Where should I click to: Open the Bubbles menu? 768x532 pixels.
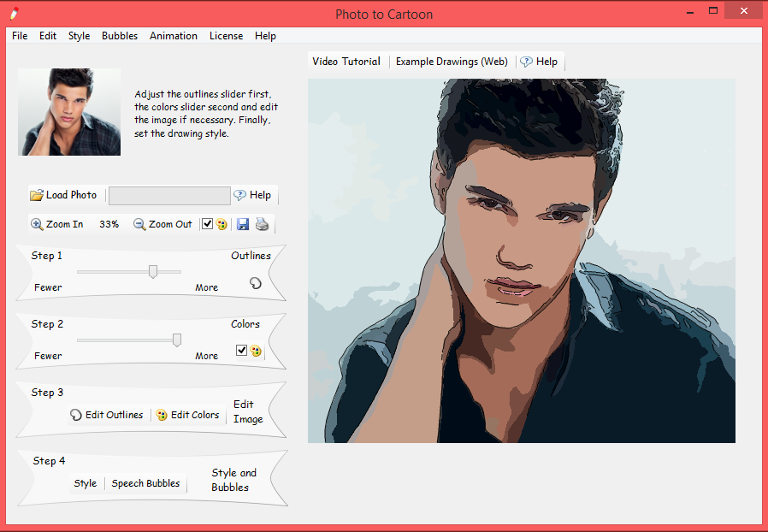point(120,36)
